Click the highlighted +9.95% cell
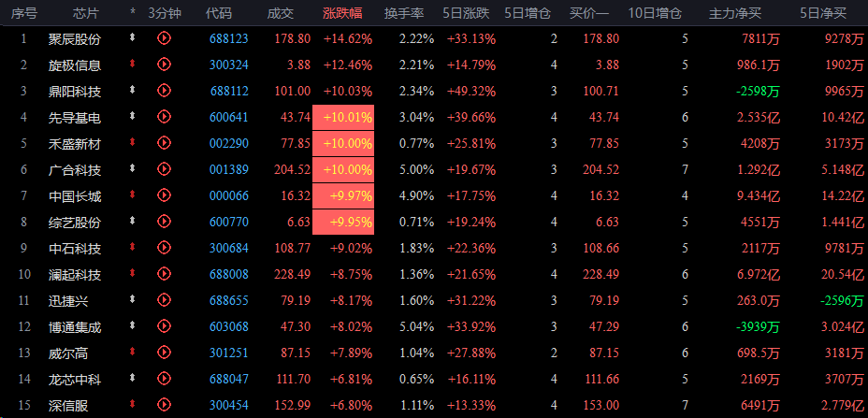Viewport: 868px width, 418px height. 343,222
